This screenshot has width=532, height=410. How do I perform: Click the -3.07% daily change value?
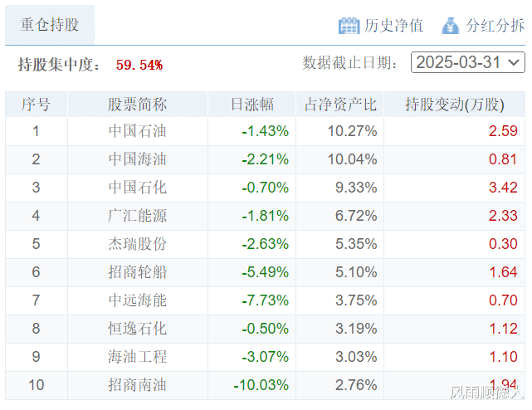[x=265, y=357]
